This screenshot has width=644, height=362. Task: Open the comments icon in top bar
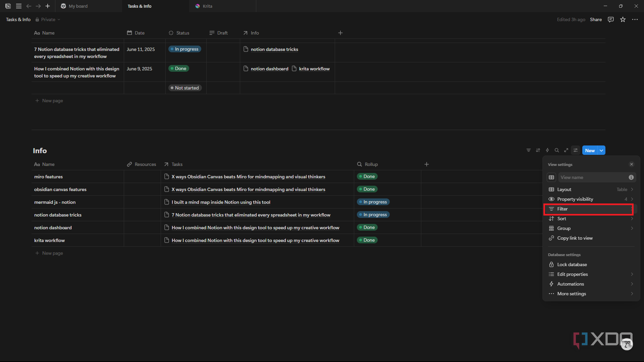coord(611,19)
